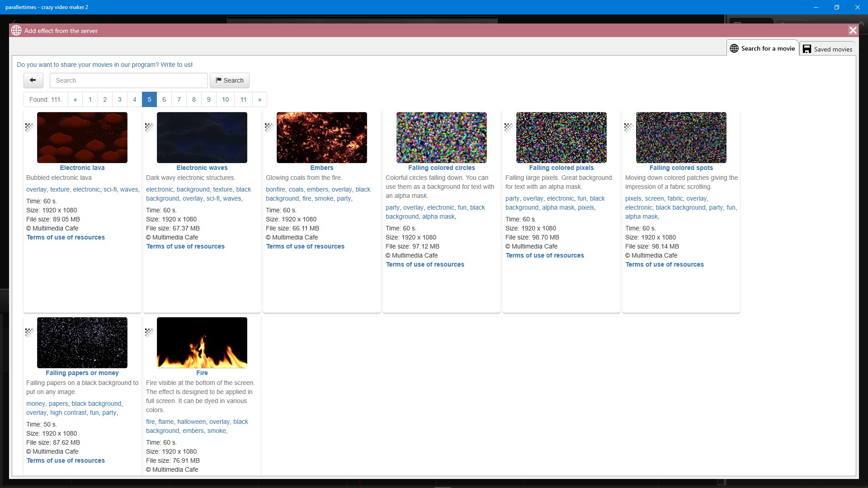Screen dimensions: 868x488
Task: Click the Embers effect thumbnail
Action: click(x=321, y=137)
